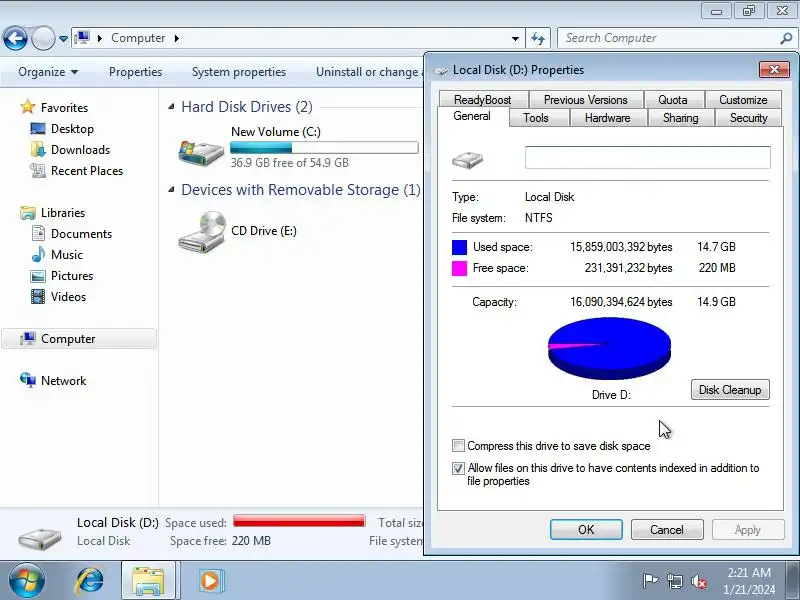Collapse the Hard Disk Drives group

coord(171,107)
